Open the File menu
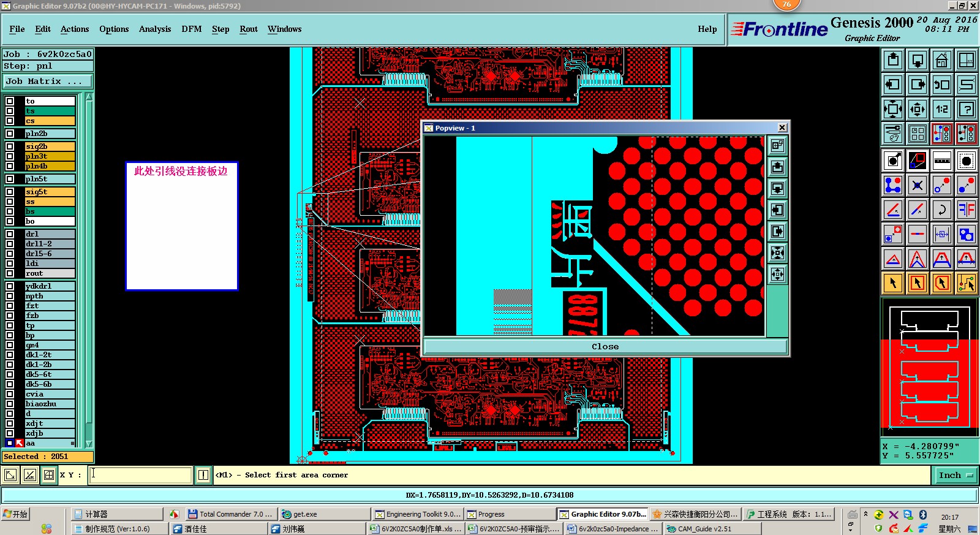Viewport: 980px width, 535px height. point(17,29)
